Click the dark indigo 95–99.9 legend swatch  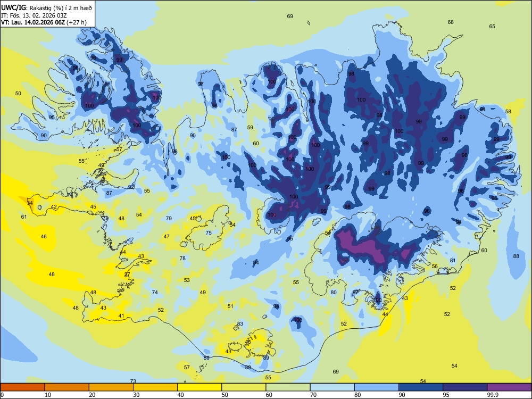tap(465, 387)
